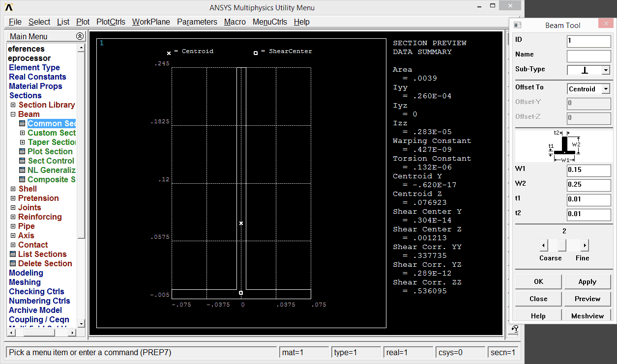Image resolution: width=617 pixels, height=364 pixels.
Task: Open the Sub-Type dropdown in Beam Tool
Action: coord(606,70)
